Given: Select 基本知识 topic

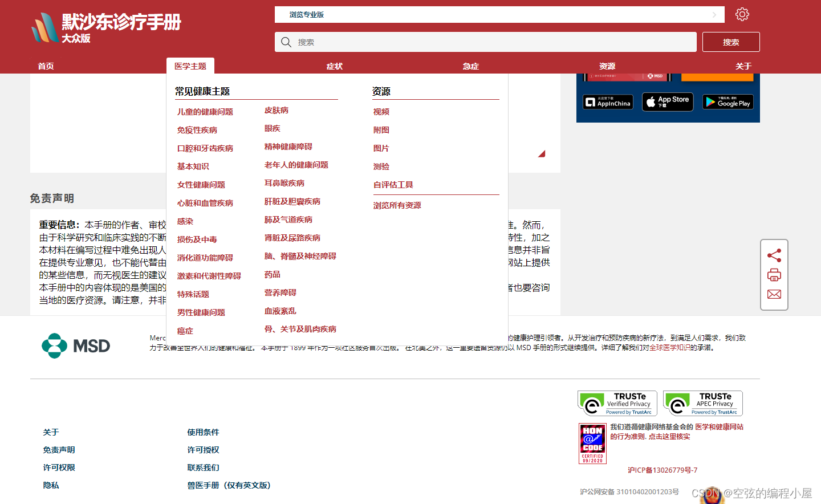Looking at the screenshot, I should click(x=193, y=166).
